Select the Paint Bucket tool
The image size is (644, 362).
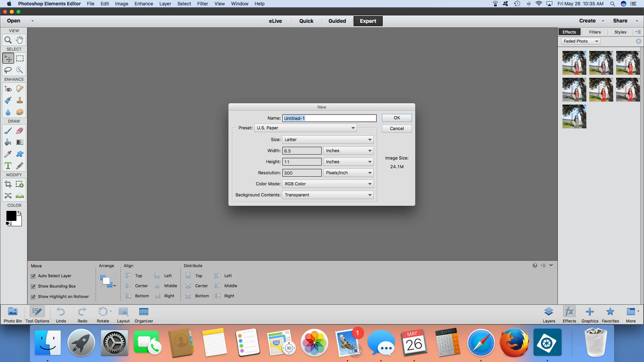8,142
